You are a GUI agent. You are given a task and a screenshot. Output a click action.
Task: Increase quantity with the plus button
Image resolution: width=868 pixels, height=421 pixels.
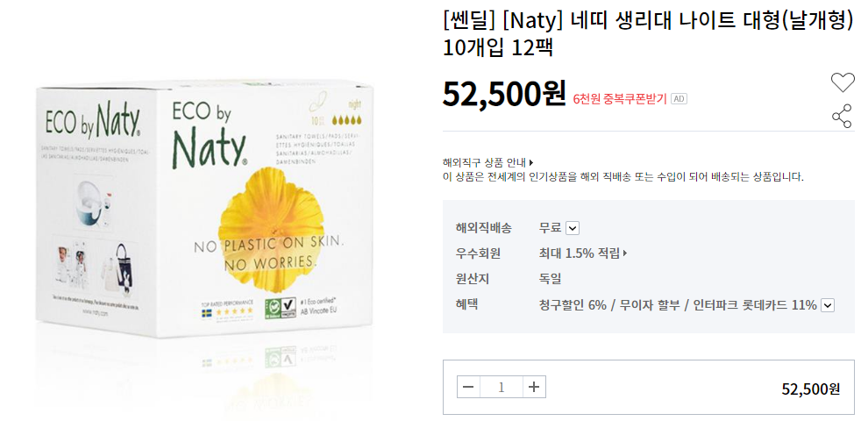click(x=534, y=387)
